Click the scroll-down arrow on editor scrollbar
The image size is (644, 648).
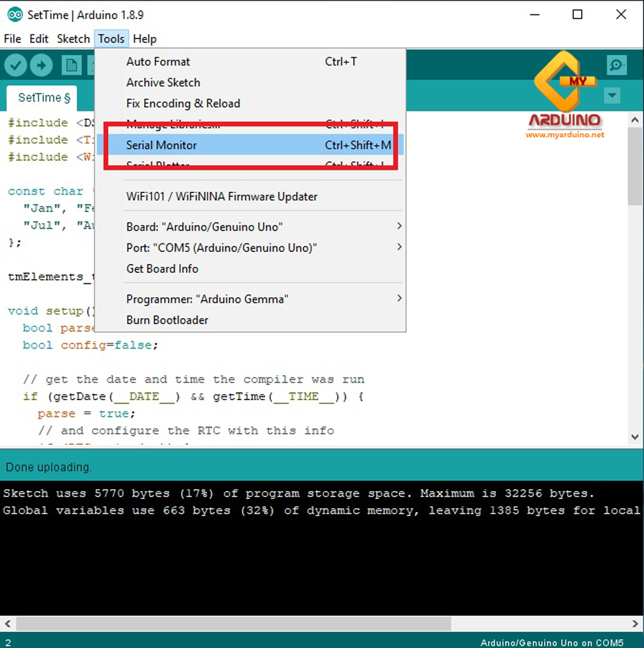(x=635, y=437)
